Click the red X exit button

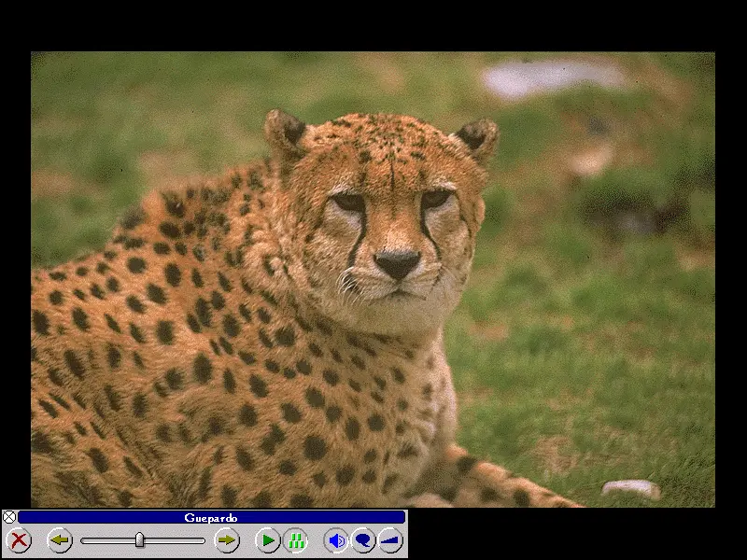pos(18,540)
